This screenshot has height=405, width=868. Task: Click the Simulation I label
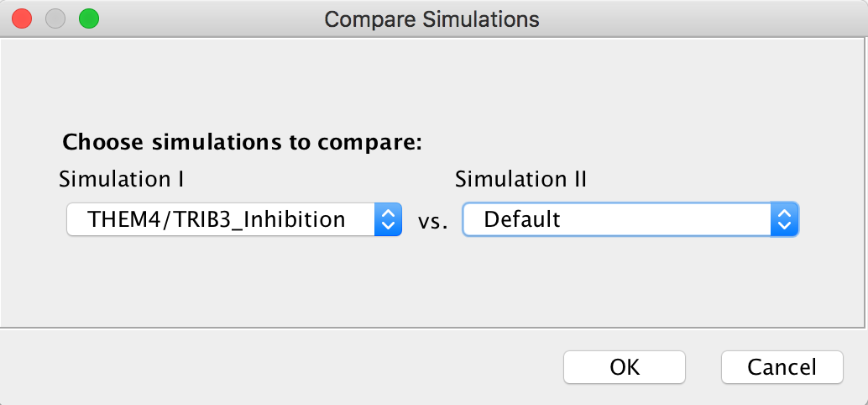(121, 179)
